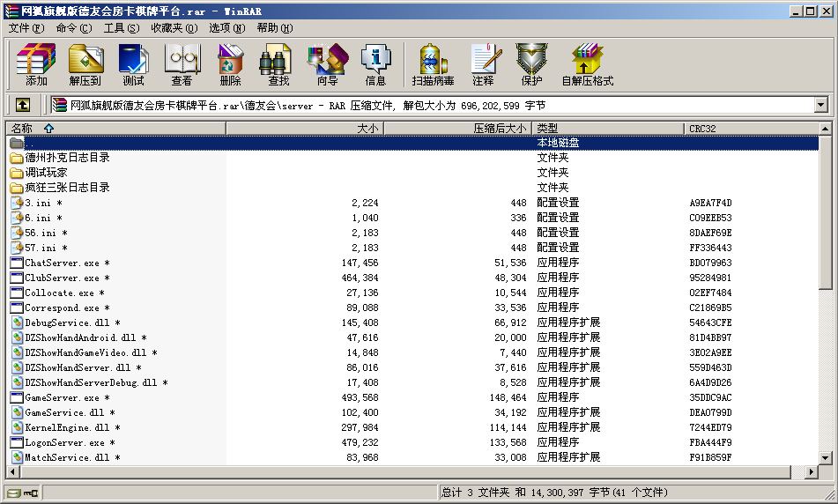Open the 查看 (View) toolbar icon
The width and height of the screenshot is (838, 504).
pos(182,64)
